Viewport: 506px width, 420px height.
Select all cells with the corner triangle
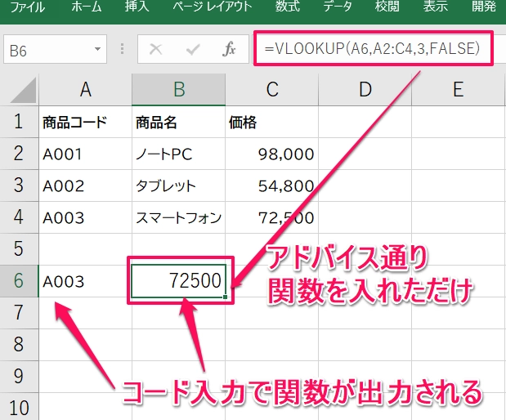coord(23,91)
